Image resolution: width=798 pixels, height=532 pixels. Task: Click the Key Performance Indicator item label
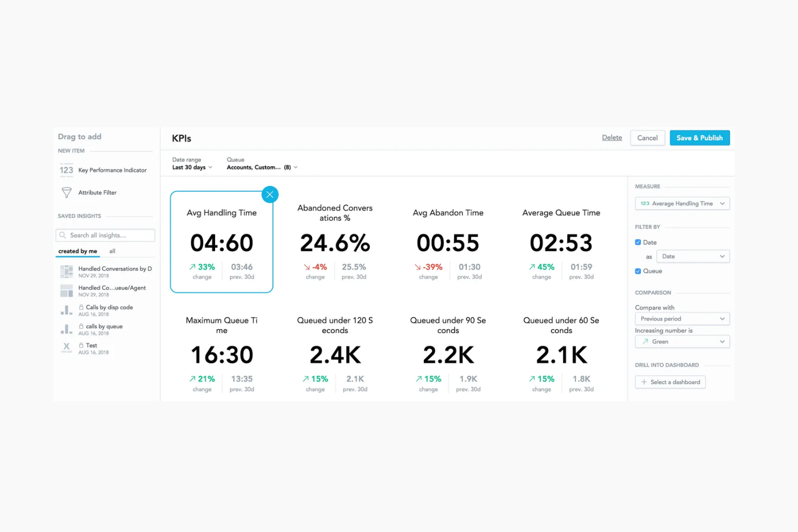pos(112,170)
